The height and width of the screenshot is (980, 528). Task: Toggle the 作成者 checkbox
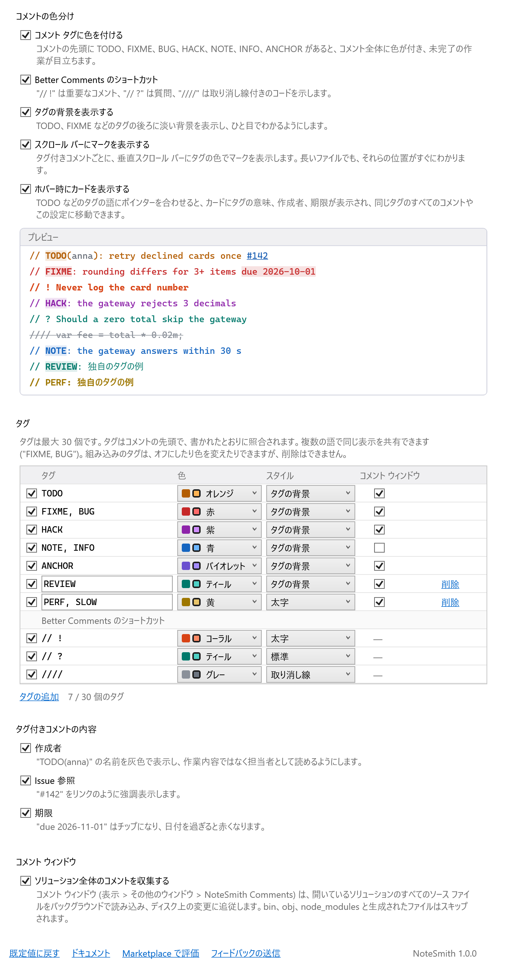click(26, 748)
